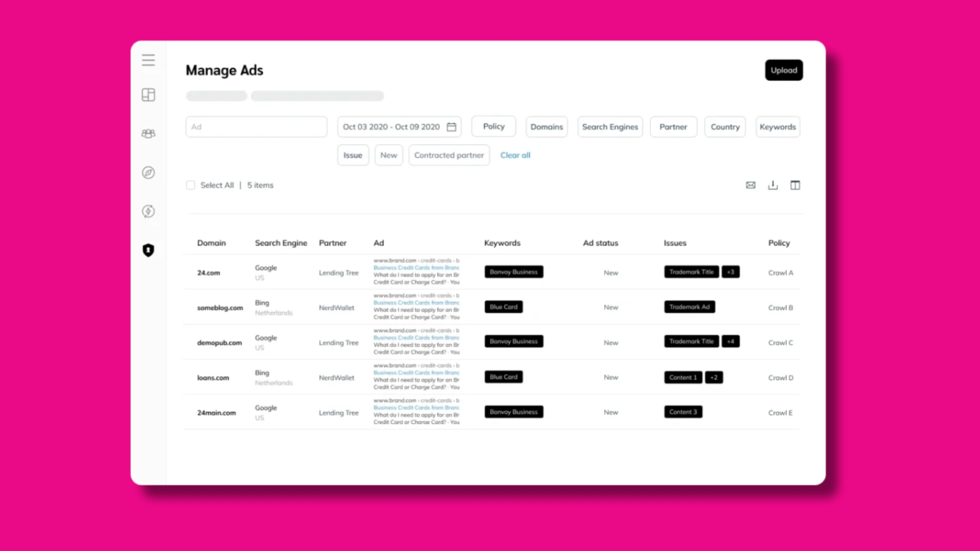Click the Clear all link
This screenshot has width=980, height=551.
[x=515, y=155]
